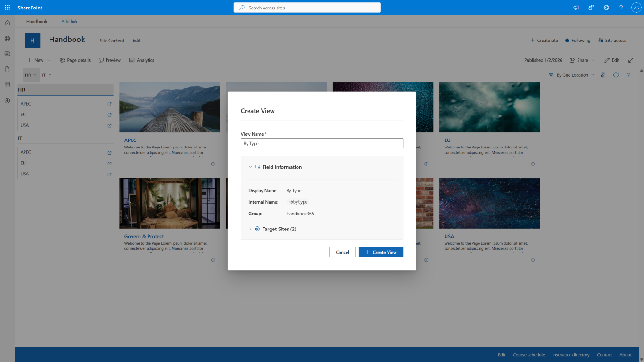Open the Settings gear in the top bar
This screenshot has width=644, height=362.
[x=606, y=7]
